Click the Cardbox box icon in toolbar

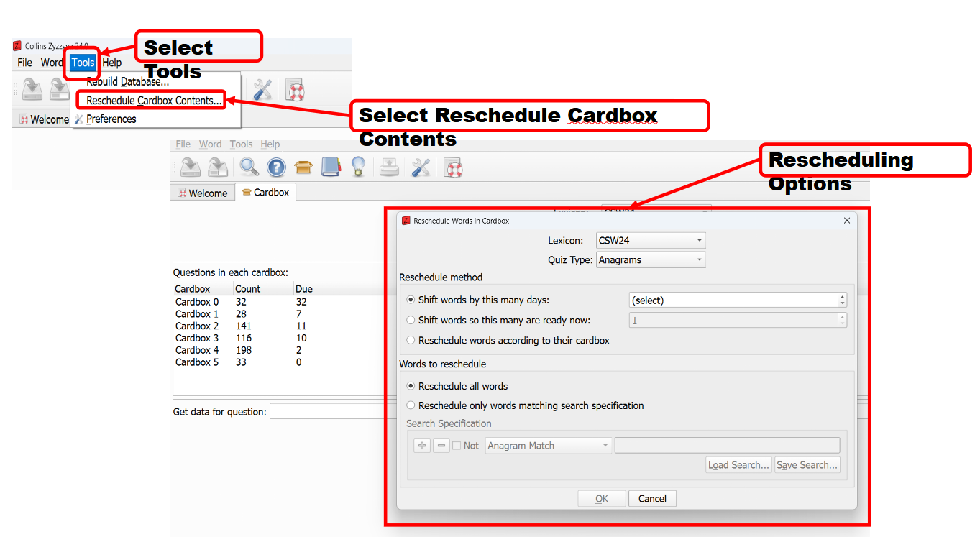click(303, 167)
